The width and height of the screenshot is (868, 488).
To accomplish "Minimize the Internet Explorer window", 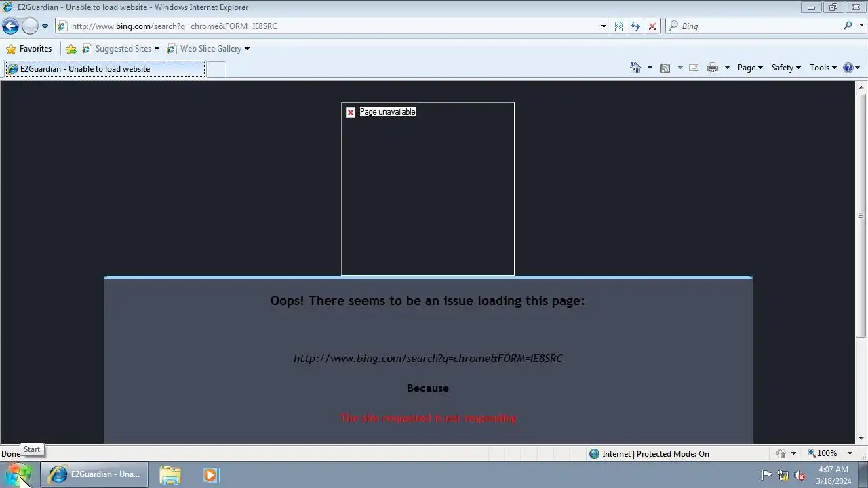I will 811,7.
